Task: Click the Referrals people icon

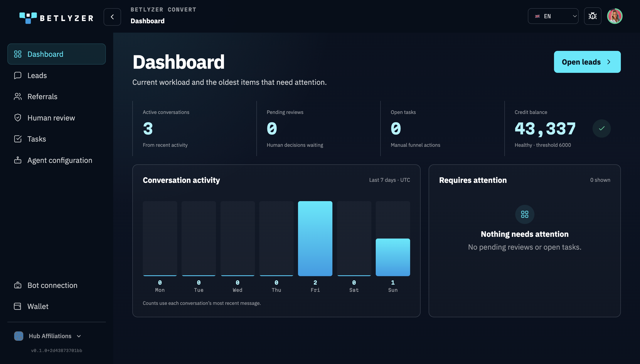Action: 18,97
